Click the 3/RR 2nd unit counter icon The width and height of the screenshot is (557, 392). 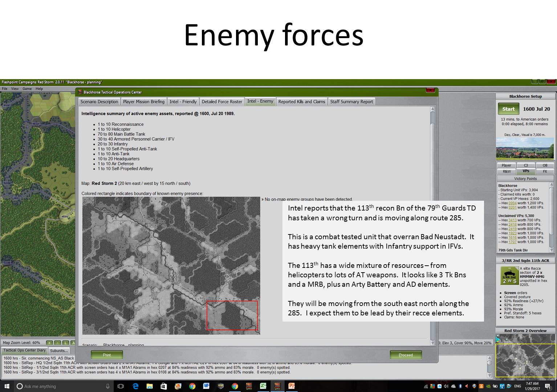point(509,276)
